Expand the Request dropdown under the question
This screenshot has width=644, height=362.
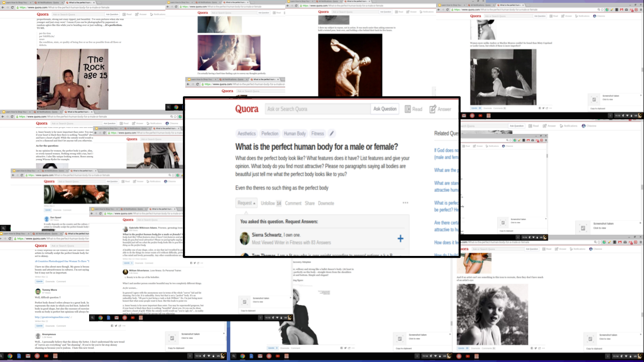247,203
